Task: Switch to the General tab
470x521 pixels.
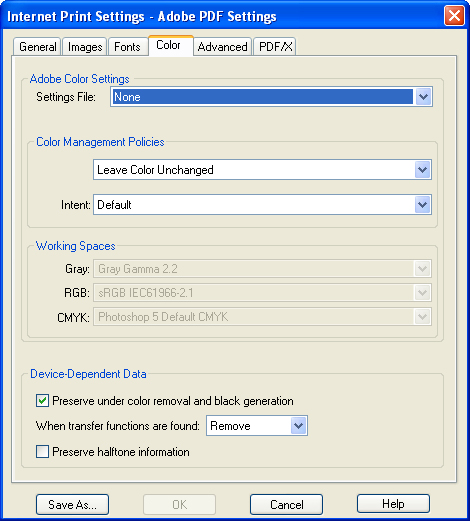Action: 37,47
